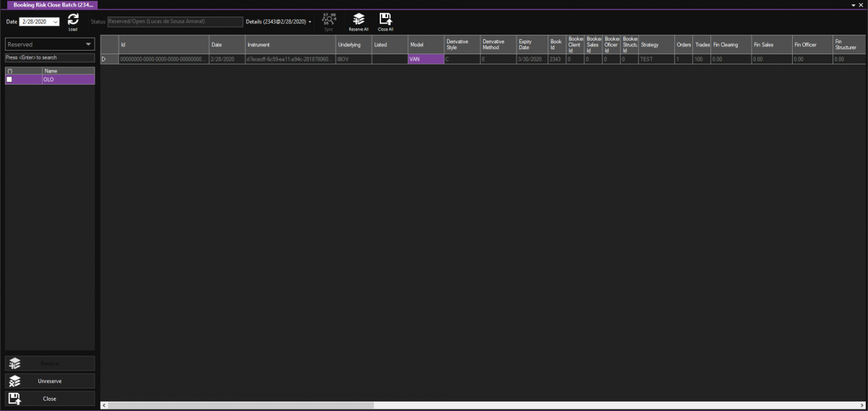Click the search box in left panel

tap(50, 57)
